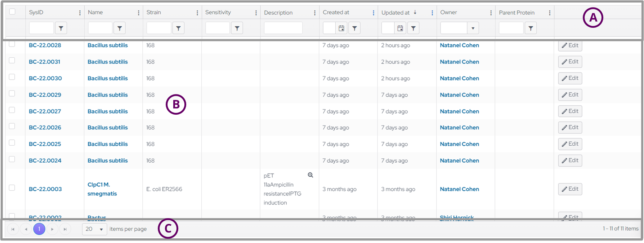Click the magnifier icon in BC-22.0003 description

tap(310, 175)
